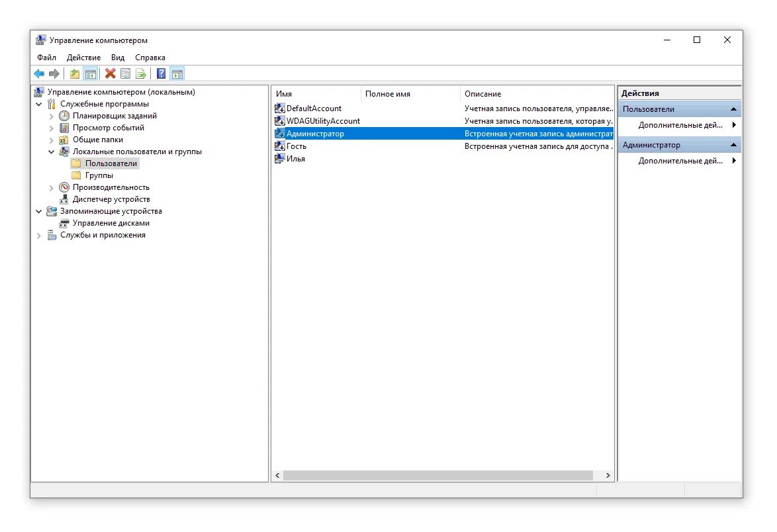This screenshot has width=777, height=532.
Task: Click the scrollbar left arrow
Action: (x=277, y=476)
